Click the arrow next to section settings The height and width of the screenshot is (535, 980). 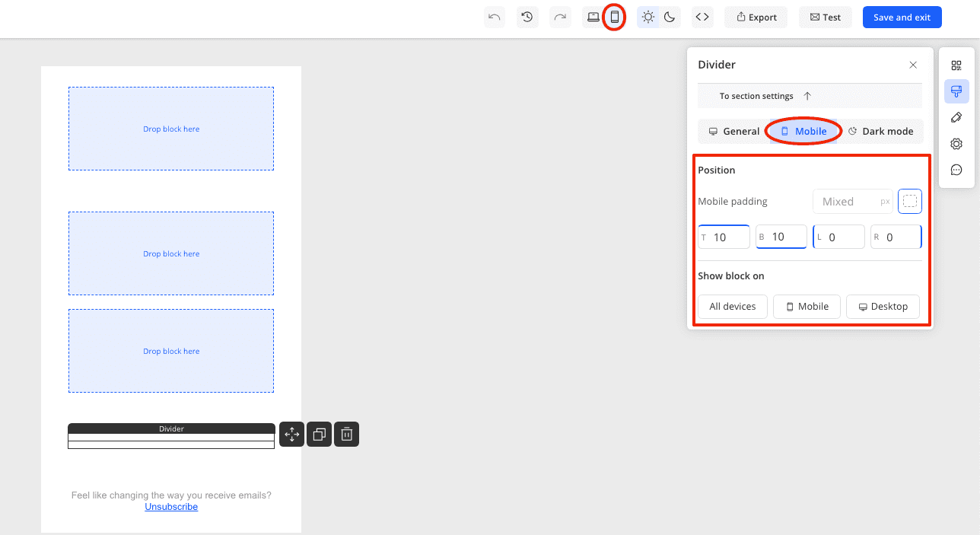807,96
